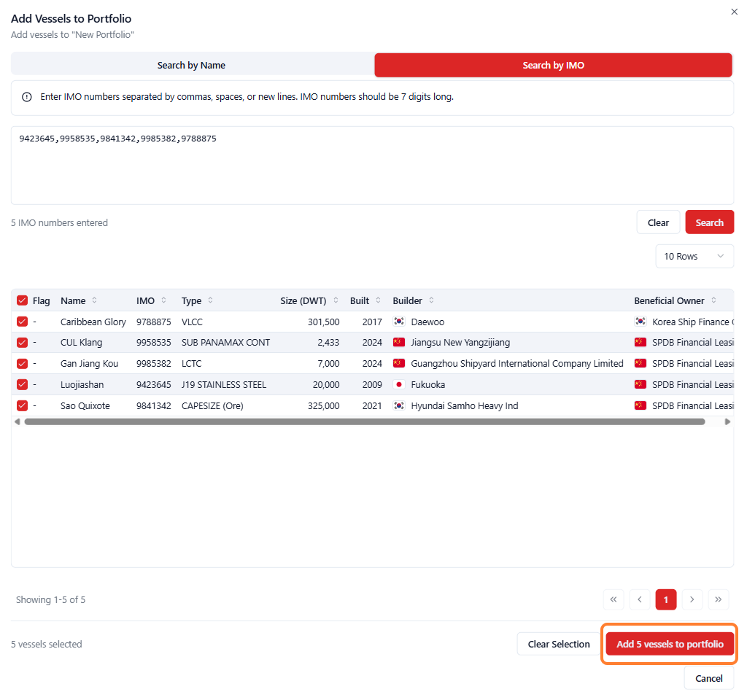747x700 pixels.
Task: Go to previous page of results
Action: point(640,599)
